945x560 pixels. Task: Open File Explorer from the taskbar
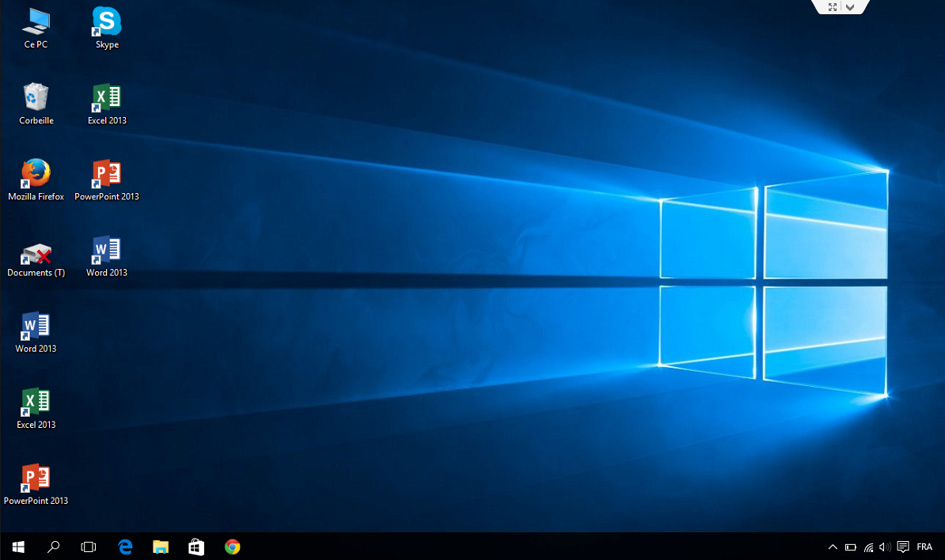(x=161, y=547)
